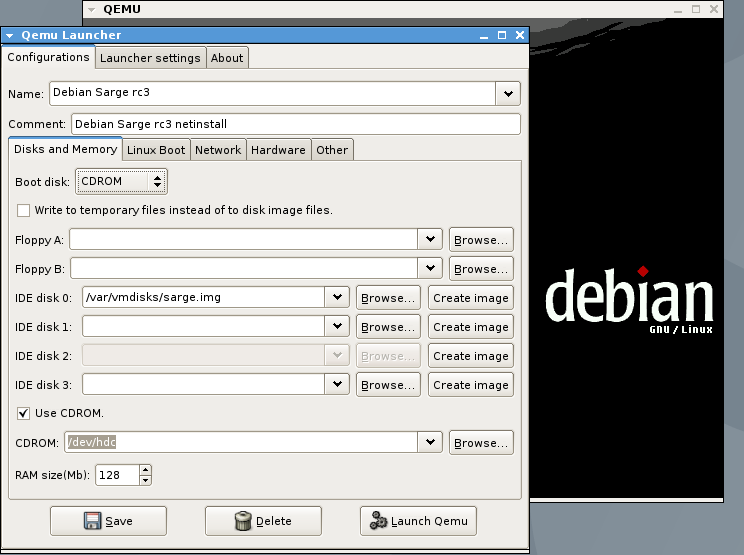
Task: Open the Boot disk CDROM selector
Action: click(121, 181)
